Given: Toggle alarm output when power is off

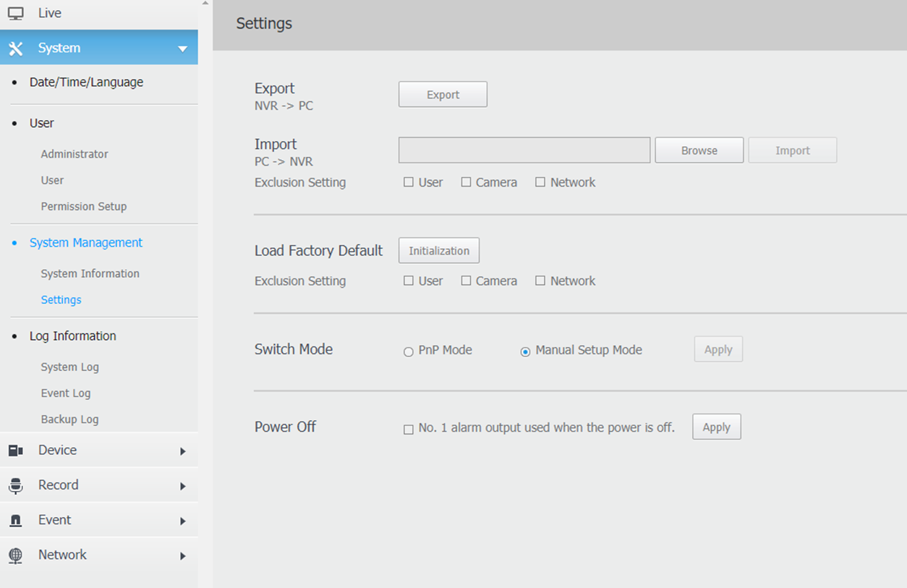Looking at the screenshot, I should coord(409,430).
